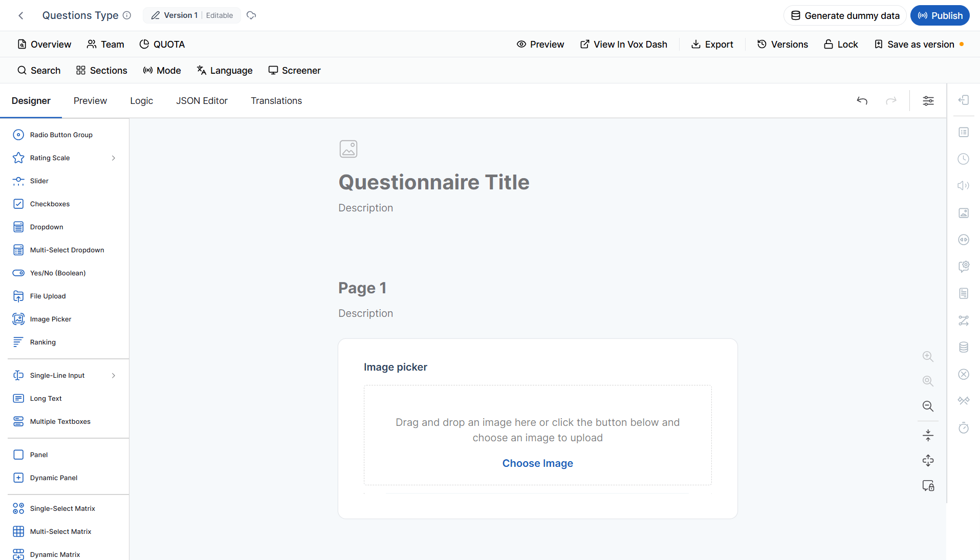This screenshot has height=560, width=980.
Task: Edit the Questionnaire Title text
Action: point(434,182)
